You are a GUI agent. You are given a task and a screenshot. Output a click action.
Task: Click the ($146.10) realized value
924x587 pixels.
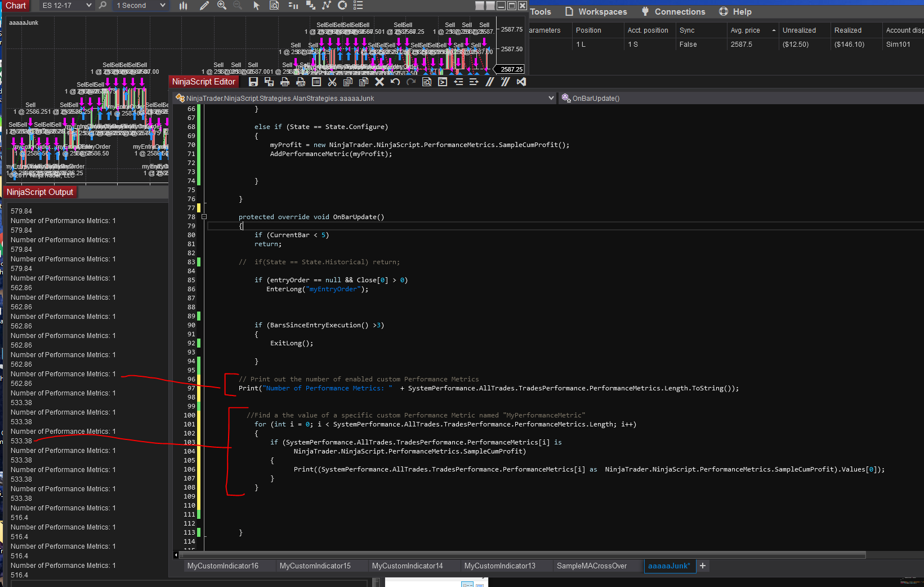(x=849, y=45)
